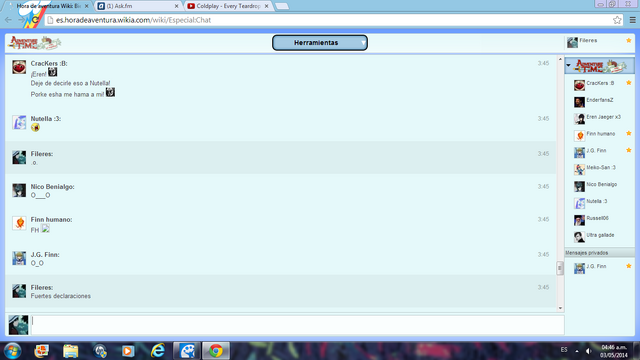Screen dimensions: 640x360
Task: Bookmark page with the star icon
Action: (617, 20)
